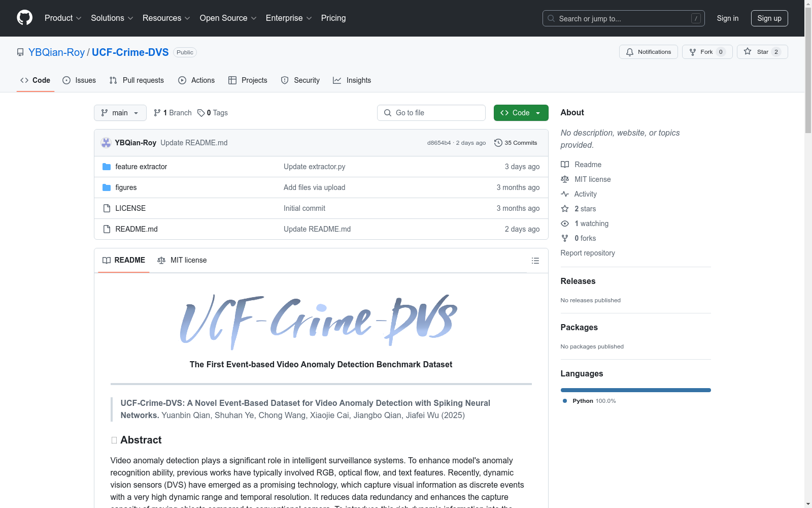The image size is (812, 508).
Task: Open the Security tab
Action: pyautogui.click(x=300, y=80)
